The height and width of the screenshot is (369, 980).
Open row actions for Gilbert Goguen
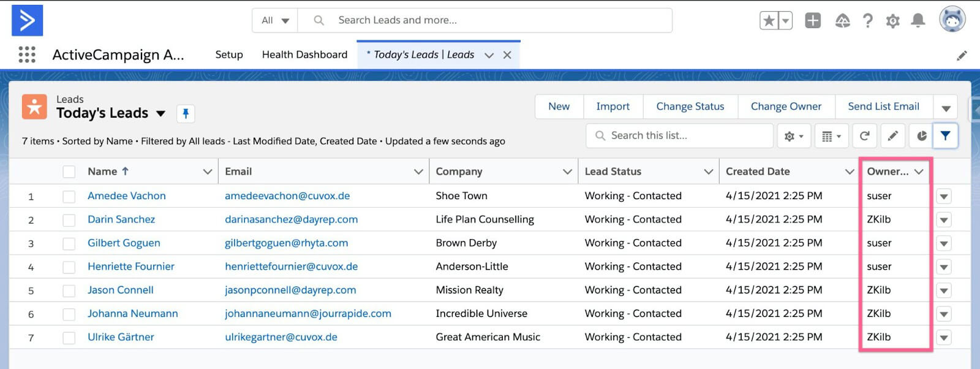(944, 244)
